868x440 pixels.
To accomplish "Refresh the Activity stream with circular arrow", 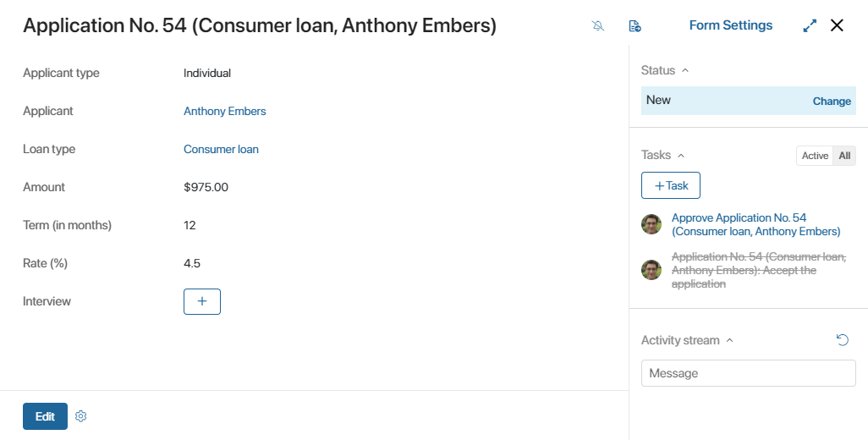I will click(842, 340).
